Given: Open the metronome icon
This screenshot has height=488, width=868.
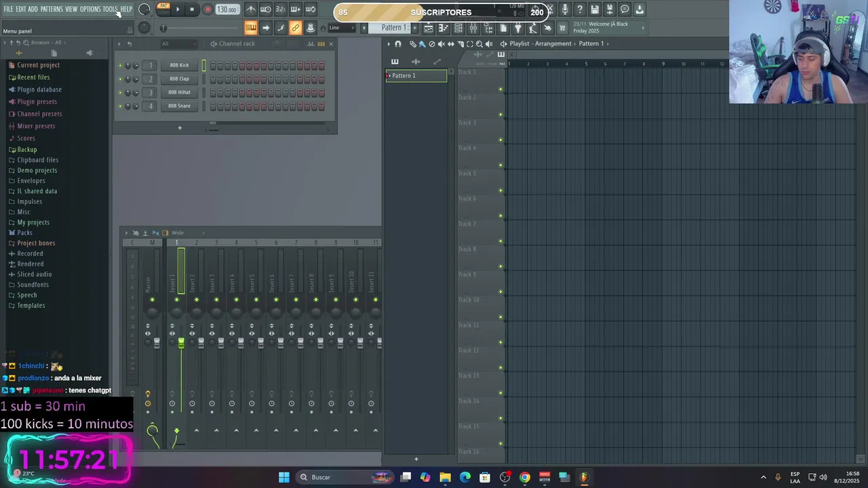Looking at the screenshot, I should tap(251, 9).
